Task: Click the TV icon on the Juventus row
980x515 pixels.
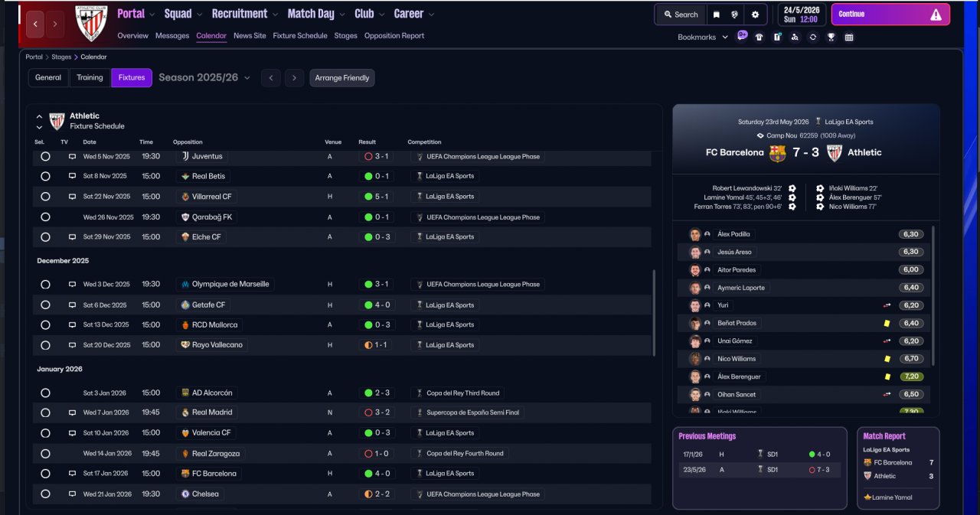Action: pyautogui.click(x=73, y=156)
